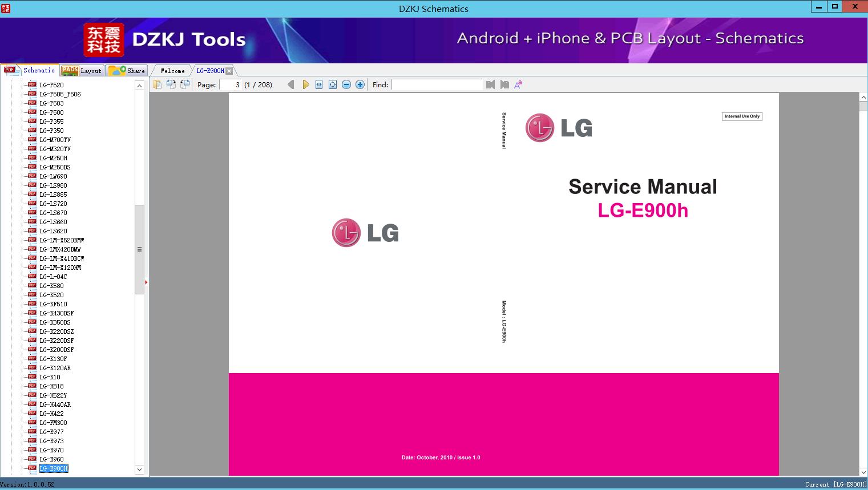868x490 pixels.
Task: Select LG-LM-X120HM entry
Action: [60, 268]
